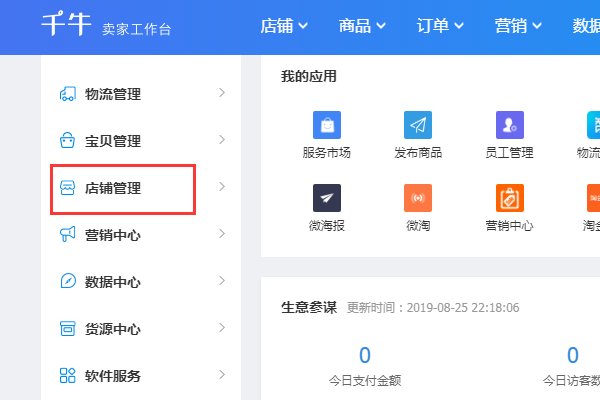Click the 软件服务 grid icon

(68, 376)
